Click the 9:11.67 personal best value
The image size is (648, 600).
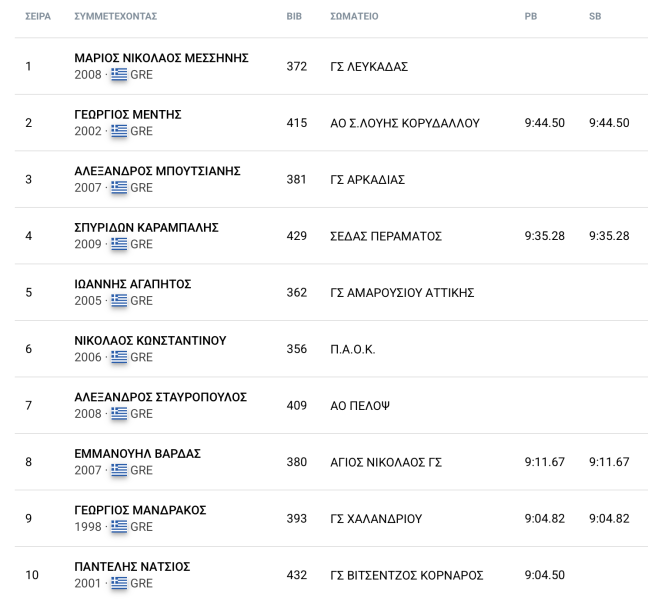point(544,462)
